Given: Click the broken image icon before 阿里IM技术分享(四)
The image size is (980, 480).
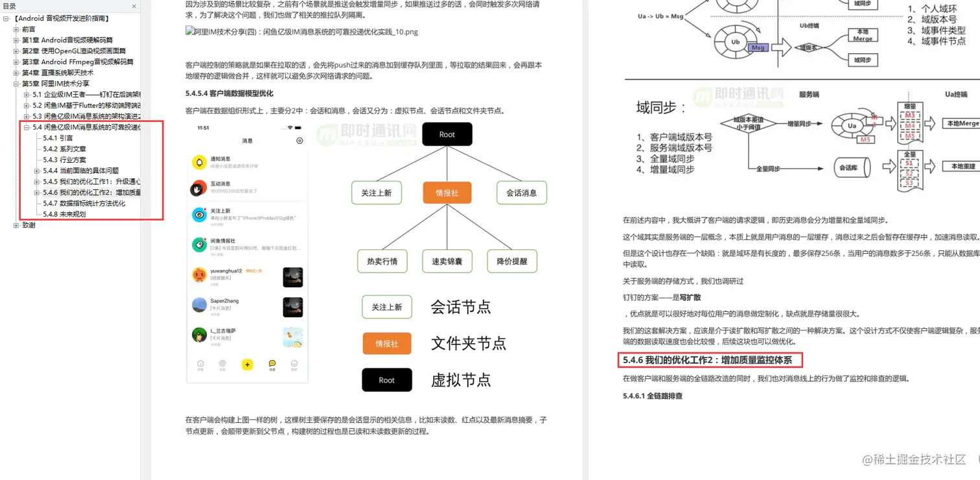Looking at the screenshot, I should 189,31.
